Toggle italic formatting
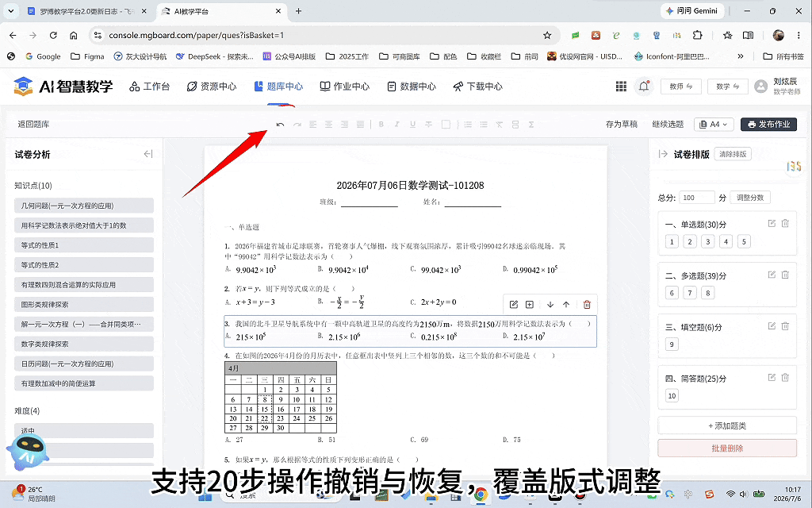The height and width of the screenshot is (508, 812). tap(396, 125)
